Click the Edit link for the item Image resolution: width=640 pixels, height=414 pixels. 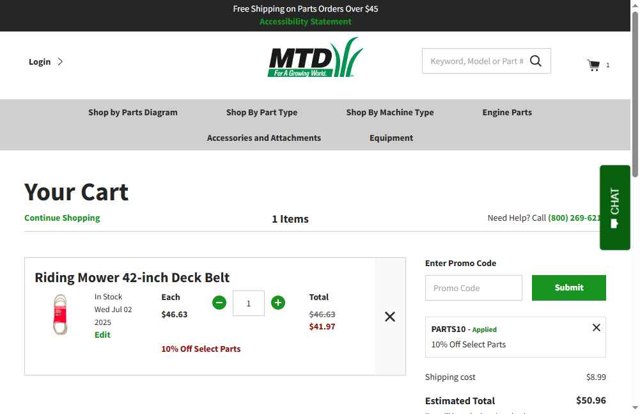click(x=102, y=335)
